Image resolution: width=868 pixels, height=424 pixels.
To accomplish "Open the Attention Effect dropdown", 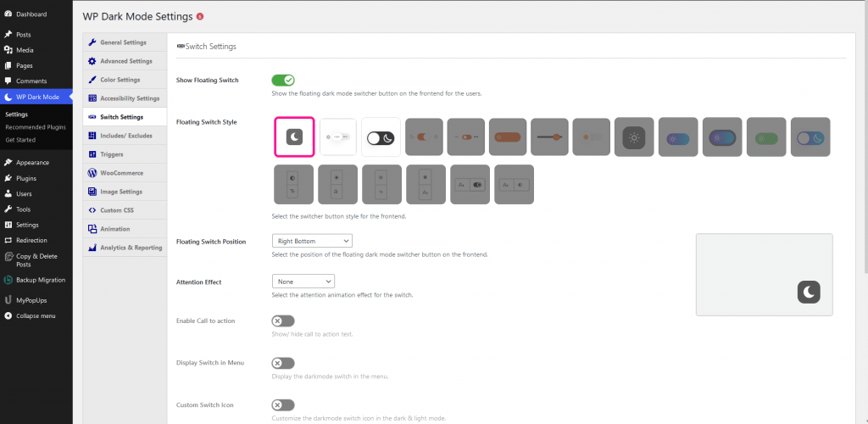I will (303, 282).
